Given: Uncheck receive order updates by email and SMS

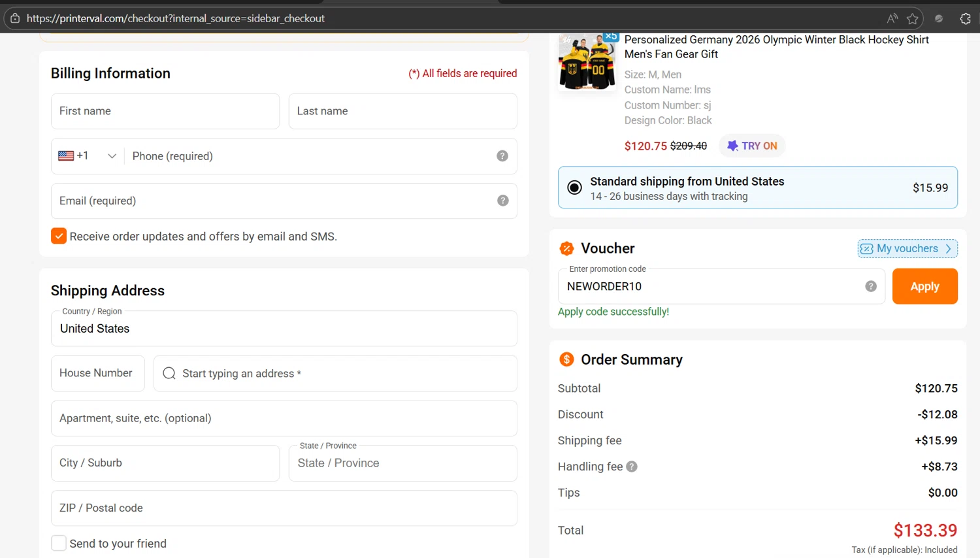Looking at the screenshot, I should [x=59, y=236].
